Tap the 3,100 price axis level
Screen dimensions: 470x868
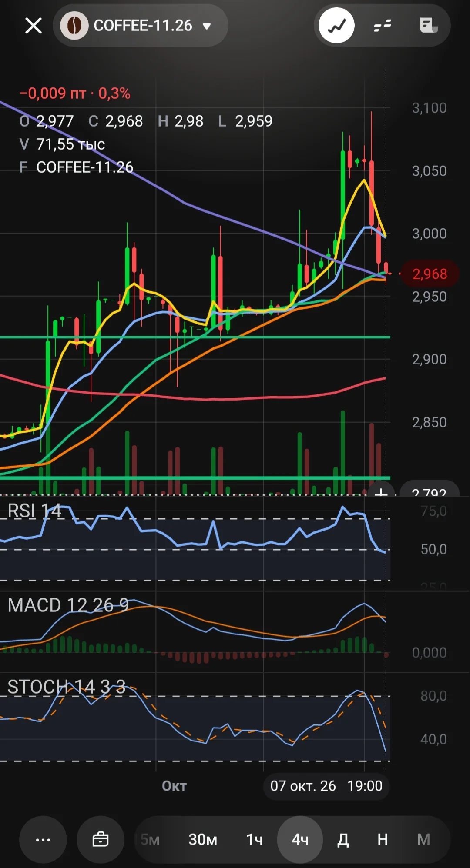[x=430, y=108]
